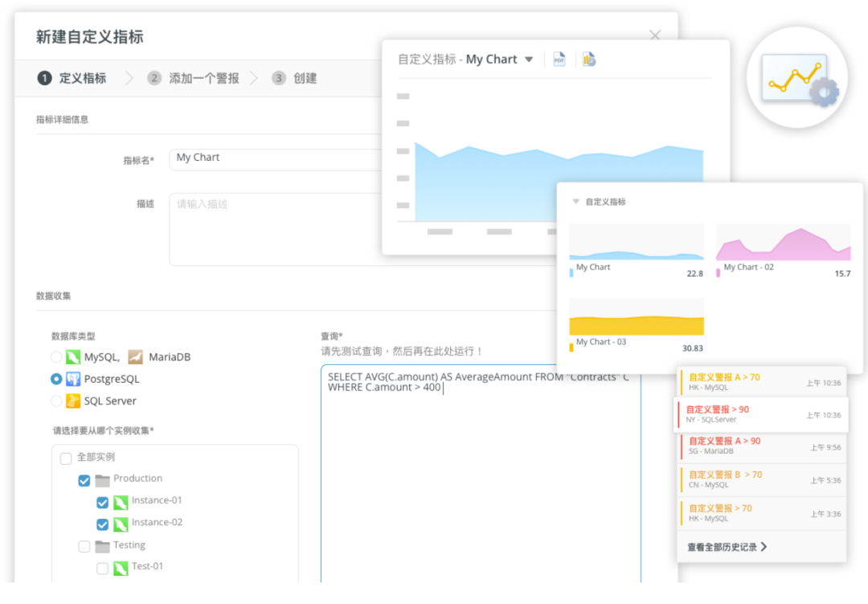Click the My Chart - 03 yellow swatch
Image resolution: width=868 pixels, height=604 pixels.
[571, 347]
